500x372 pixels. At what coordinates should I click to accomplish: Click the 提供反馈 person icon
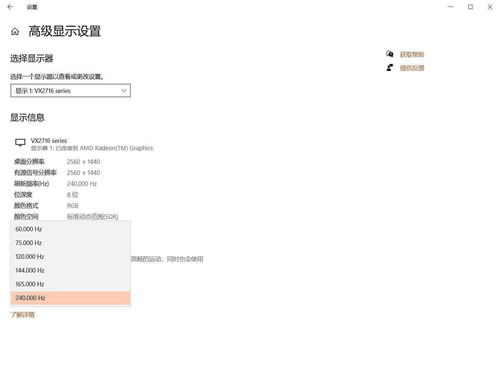(x=389, y=68)
